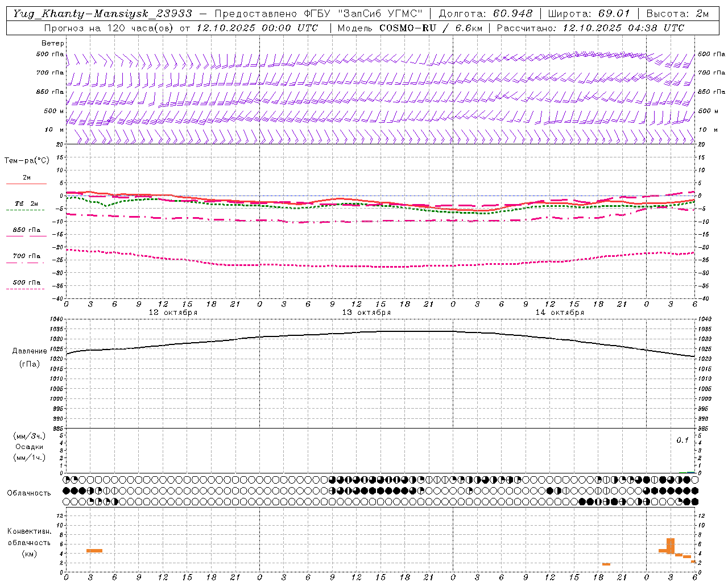Image resolution: width=728 pixels, height=582 pixels.
Task: Click the Рассчитано: 12.10.2025 04:38 UTC timestamp
Action: pos(590,28)
